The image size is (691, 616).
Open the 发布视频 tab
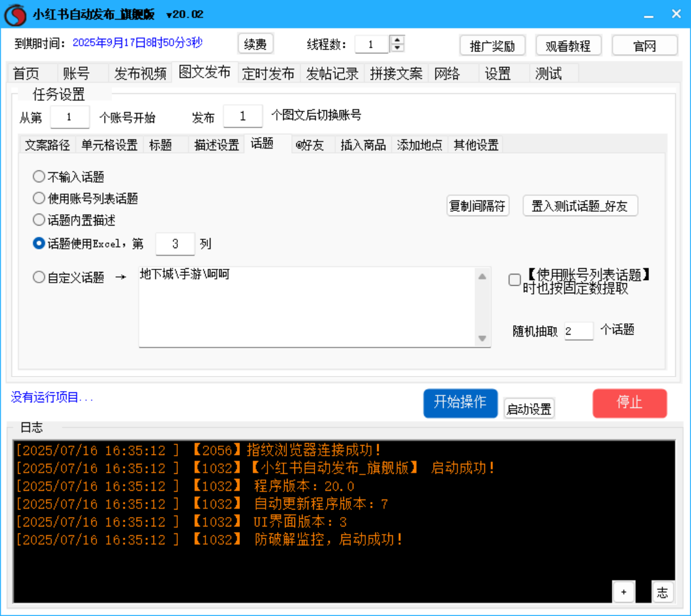140,73
